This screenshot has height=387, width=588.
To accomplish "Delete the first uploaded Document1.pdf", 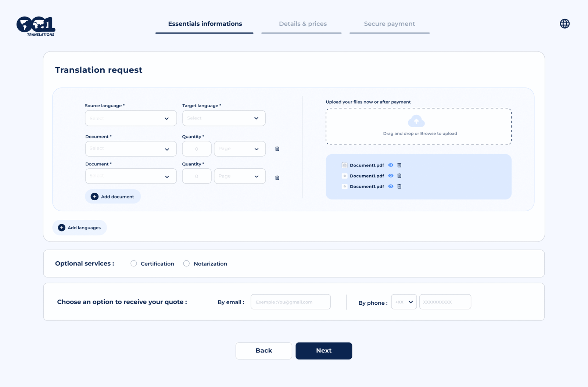I will tap(399, 165).
